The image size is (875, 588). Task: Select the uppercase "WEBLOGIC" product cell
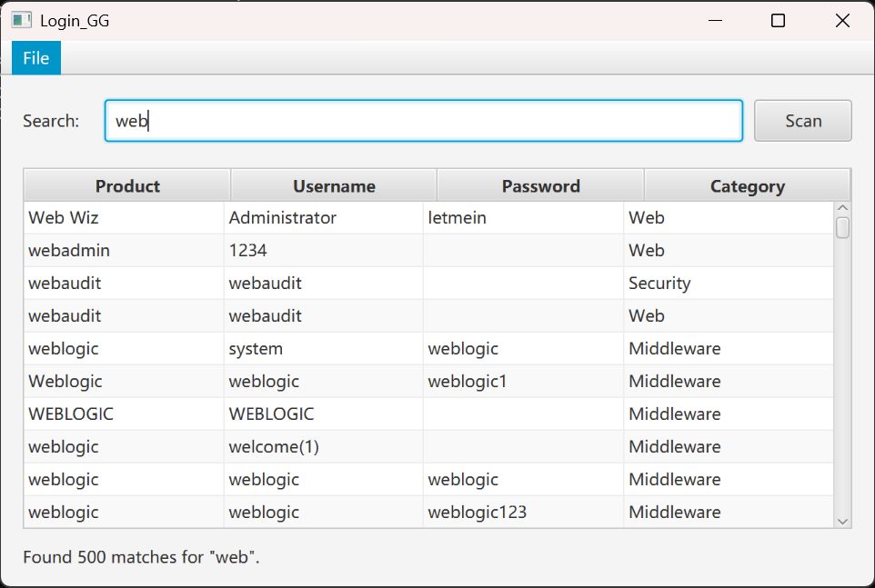(124, 414)
